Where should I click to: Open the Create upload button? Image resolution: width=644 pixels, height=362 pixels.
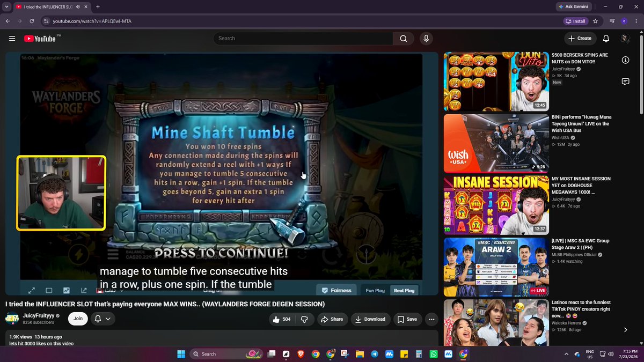tap(580, 39)
